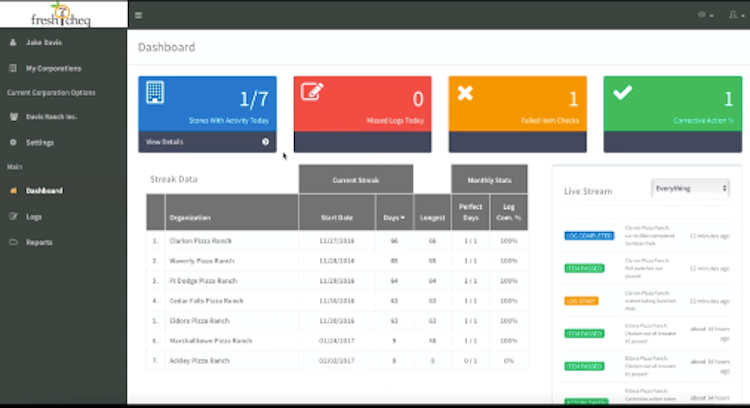Select Dashboard in the sidebar
The image size is (750, 408).
tap(44, 191)
